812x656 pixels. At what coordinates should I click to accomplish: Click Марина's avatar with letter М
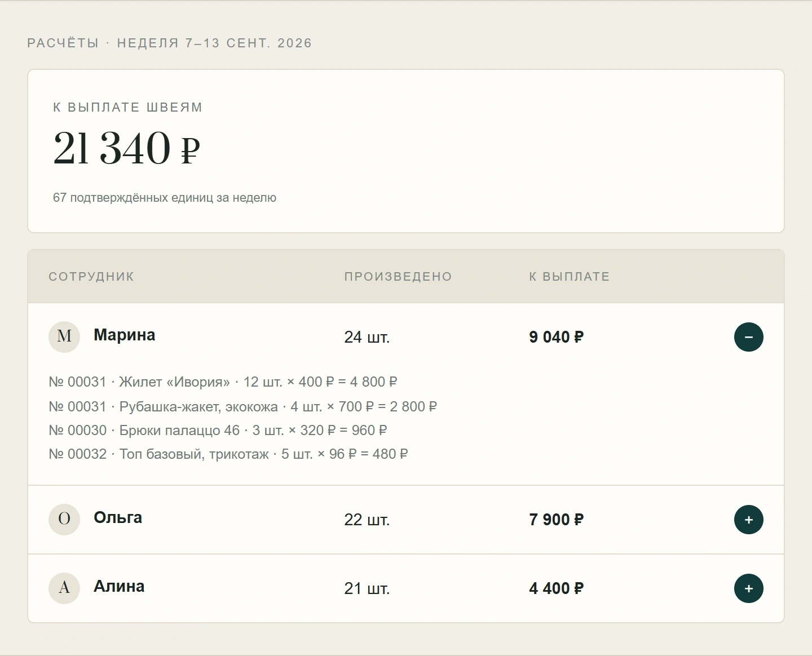coord(64,337)
